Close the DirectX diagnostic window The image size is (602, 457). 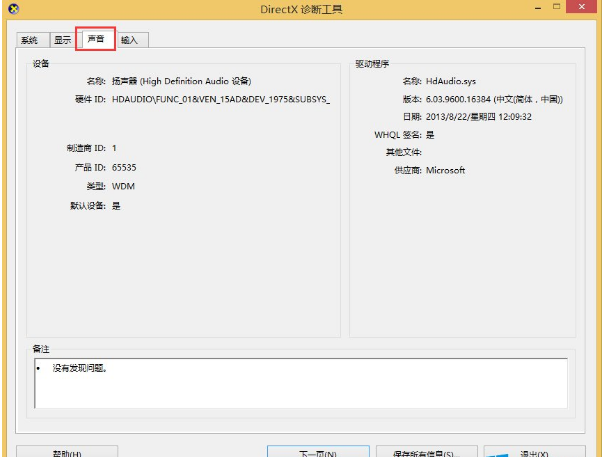pos(582,7)
